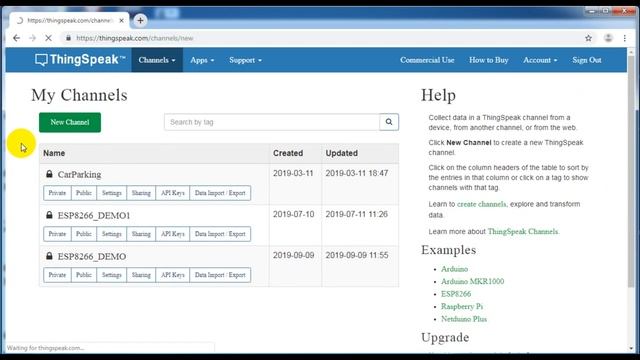640x360 pixels.
Task: Sort table by Updated column
Action: [341, 153]
